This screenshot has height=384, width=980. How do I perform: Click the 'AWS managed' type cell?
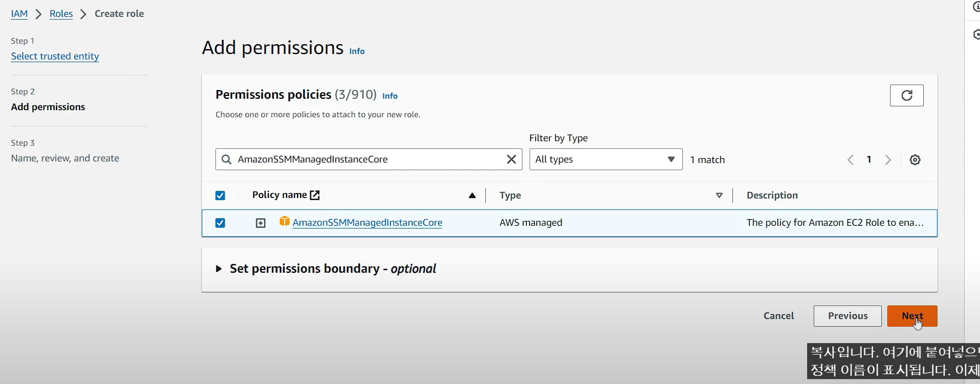tap(531, 223)
